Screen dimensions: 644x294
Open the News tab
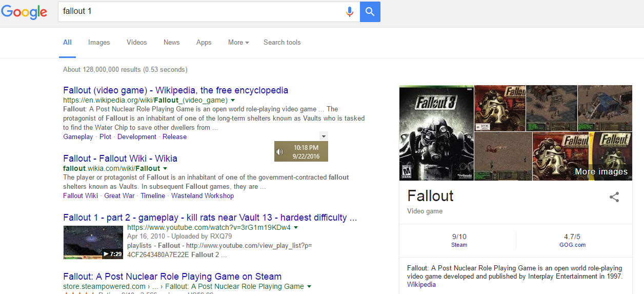click(x=172, y=43)
